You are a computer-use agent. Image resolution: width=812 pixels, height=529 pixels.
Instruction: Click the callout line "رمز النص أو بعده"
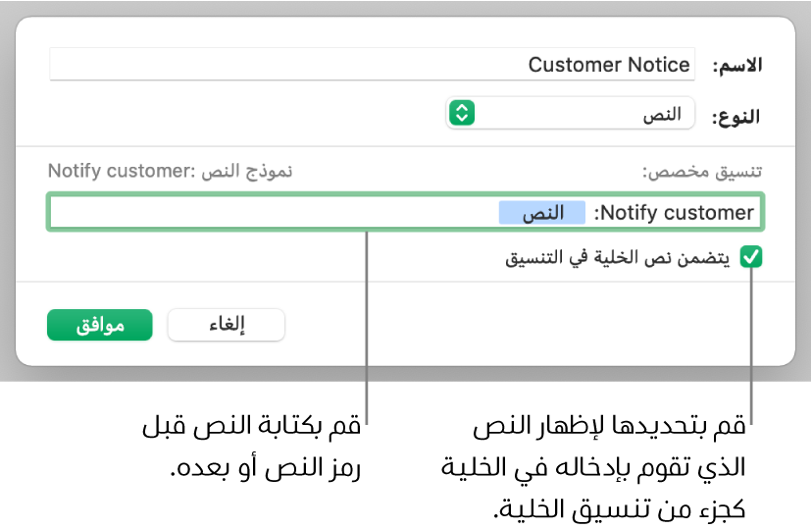pos(266,468)
